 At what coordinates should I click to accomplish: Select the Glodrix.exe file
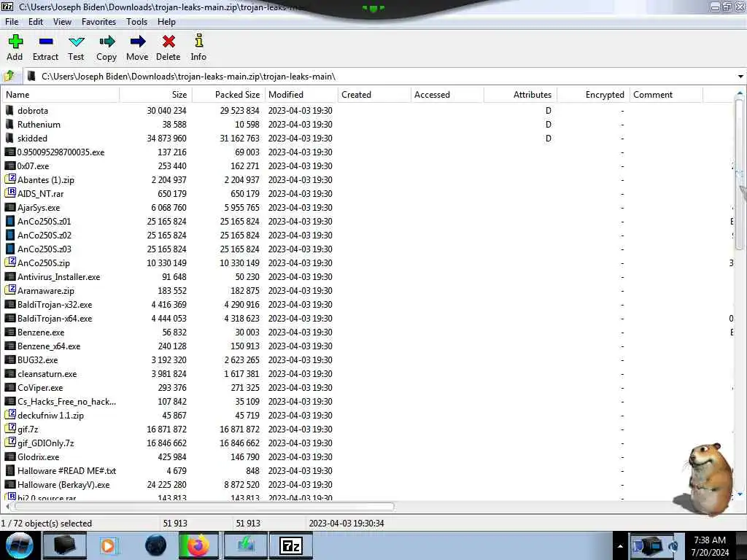39,456
